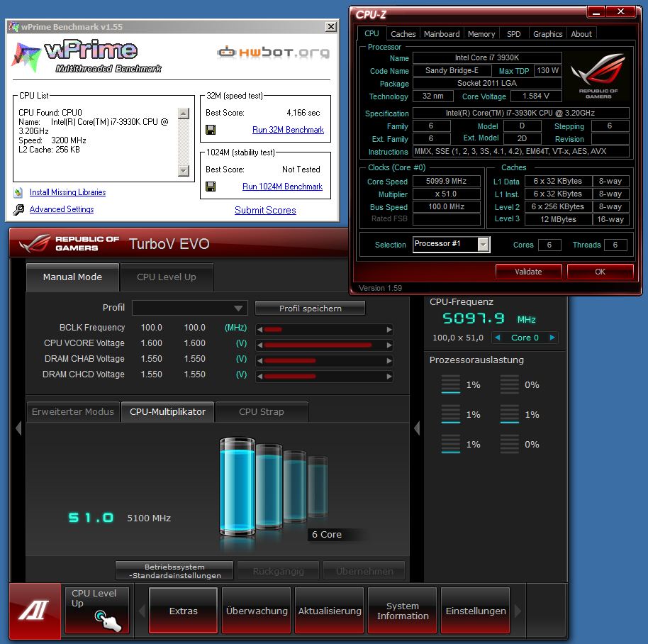Image resolution: width=648 pixels, height=644 pixels.
Task: Open the System Information button
Action: point(403,611)
